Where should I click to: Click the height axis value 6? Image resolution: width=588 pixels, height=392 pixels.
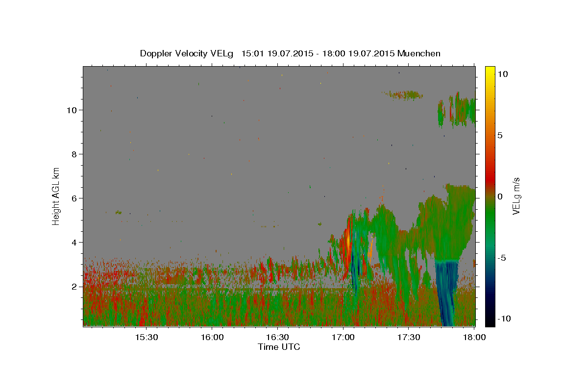(x=75, y=198)
